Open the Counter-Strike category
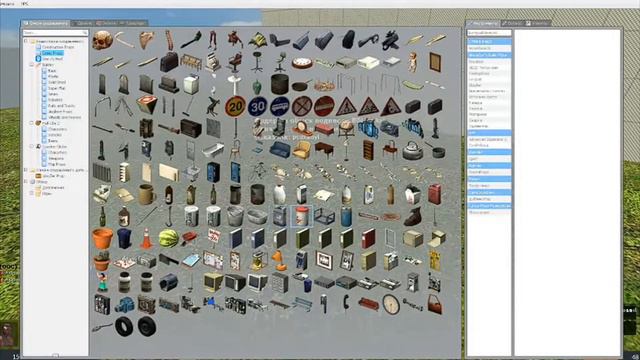Image resolution: width=640 pixels, height=360 pixels. pos(54,146)
